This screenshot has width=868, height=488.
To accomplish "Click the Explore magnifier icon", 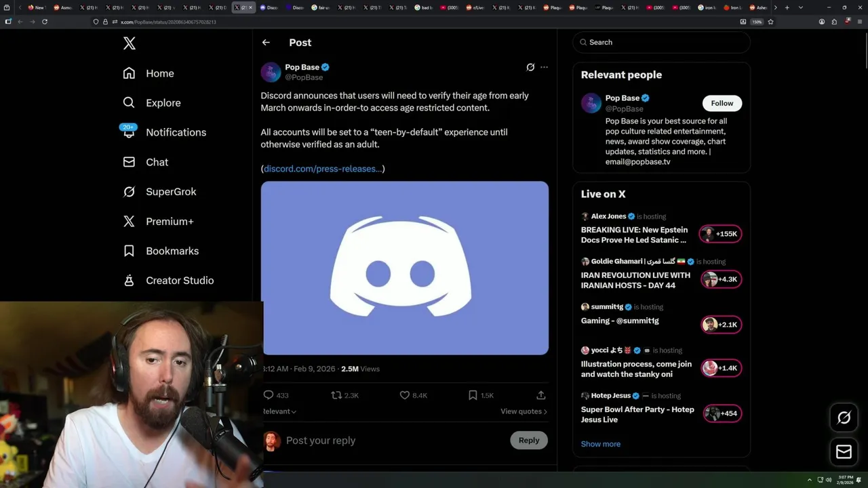I will (x=129, y=103).
